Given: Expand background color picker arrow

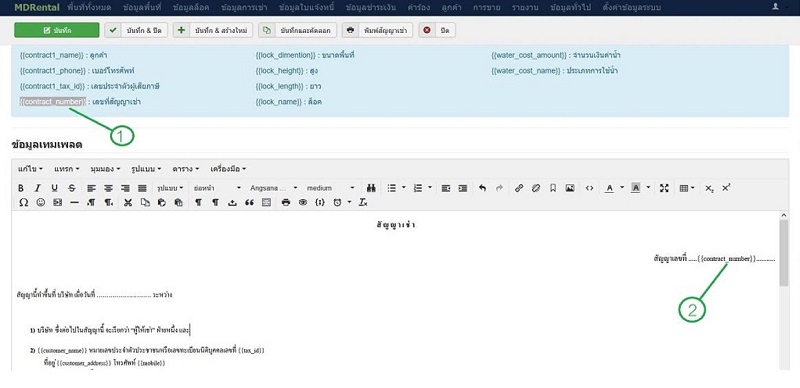Looking at the screenshot, I should (x=648, y=188).
